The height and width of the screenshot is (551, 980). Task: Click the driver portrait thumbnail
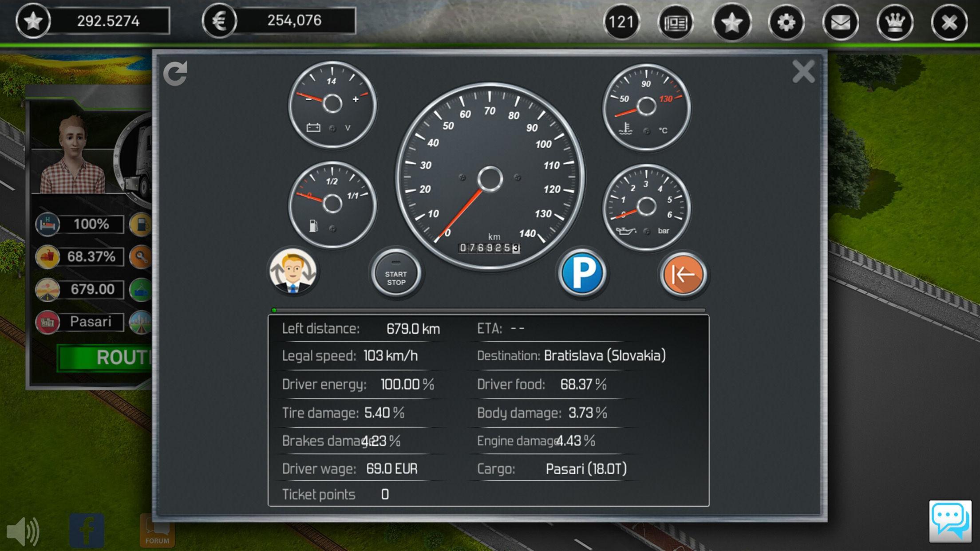pyautogui.click(x=73, y=154)
